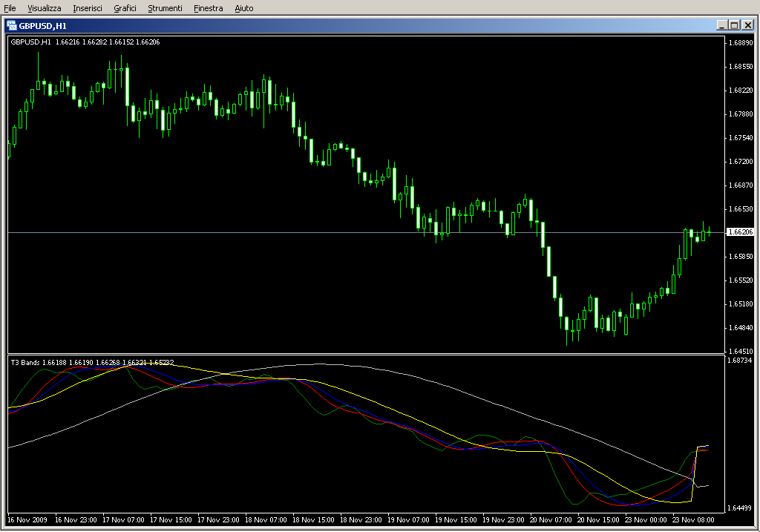Click price scale value 1.68220

pyautogui.click(x=741, y=90)
